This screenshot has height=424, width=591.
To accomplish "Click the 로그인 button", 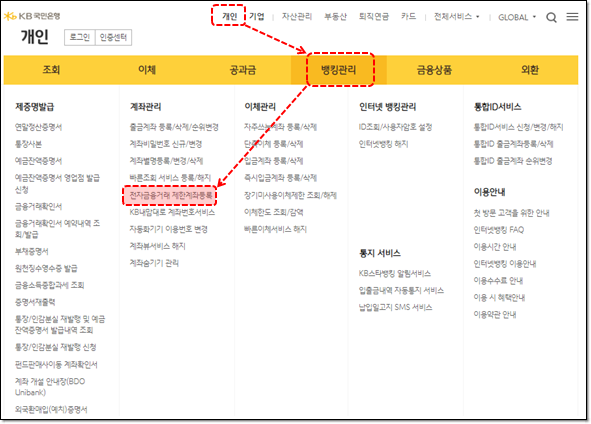I will (80, 37).
